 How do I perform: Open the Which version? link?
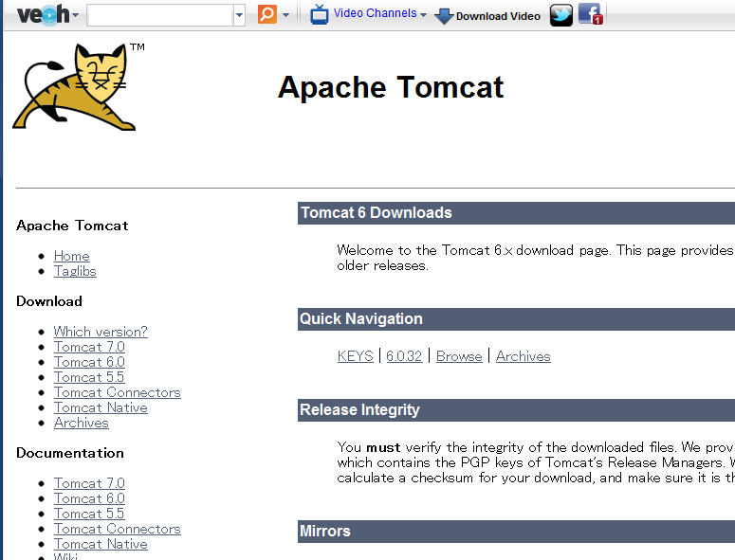[x=101, y=332]
